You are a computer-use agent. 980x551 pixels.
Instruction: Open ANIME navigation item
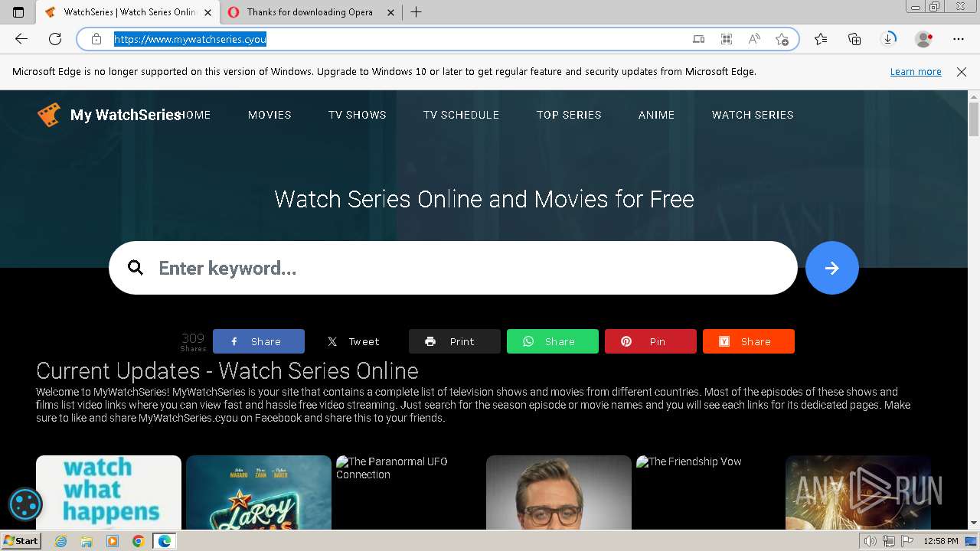tap(656, 115)
